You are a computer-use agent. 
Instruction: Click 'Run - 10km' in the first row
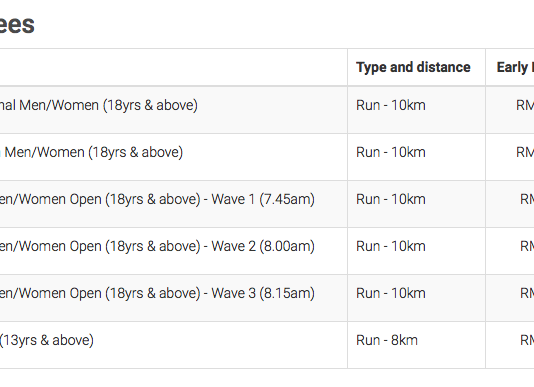coord(391,105)
